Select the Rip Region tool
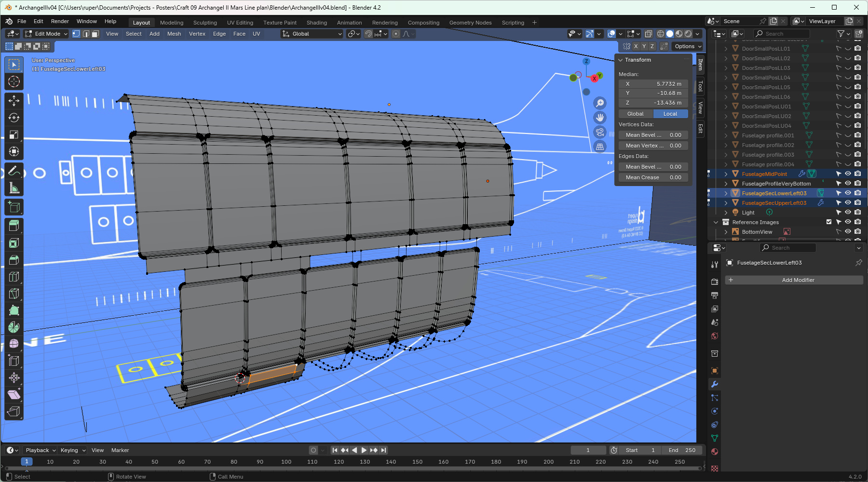This screenshot has height=482, width=868. pyautogui.click(x=14, y=411)
